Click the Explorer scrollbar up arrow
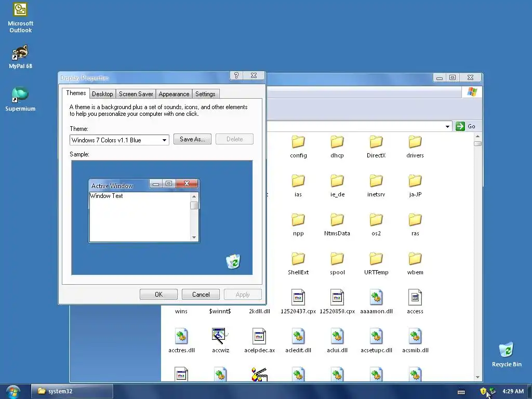The height and width of the screenshot is (399, 532). coord(477,137)
